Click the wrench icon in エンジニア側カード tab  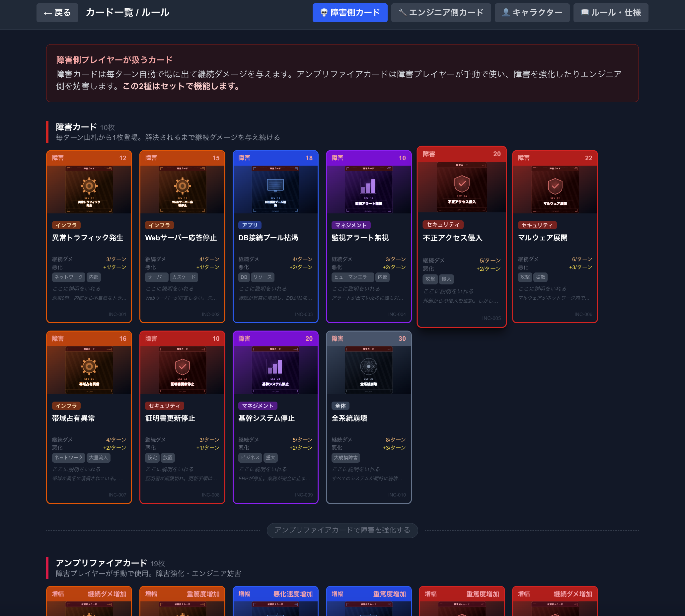pyautogui.click(x=402, y=13)
